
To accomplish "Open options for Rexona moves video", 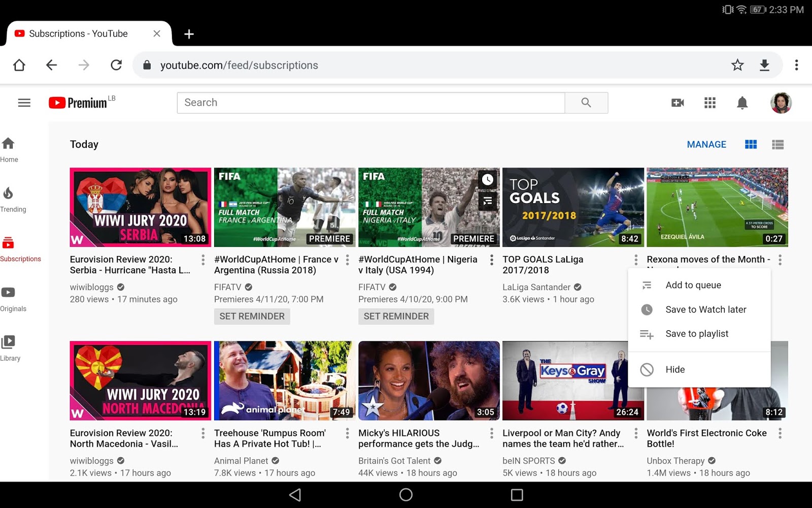I will [x=780, y=260].
